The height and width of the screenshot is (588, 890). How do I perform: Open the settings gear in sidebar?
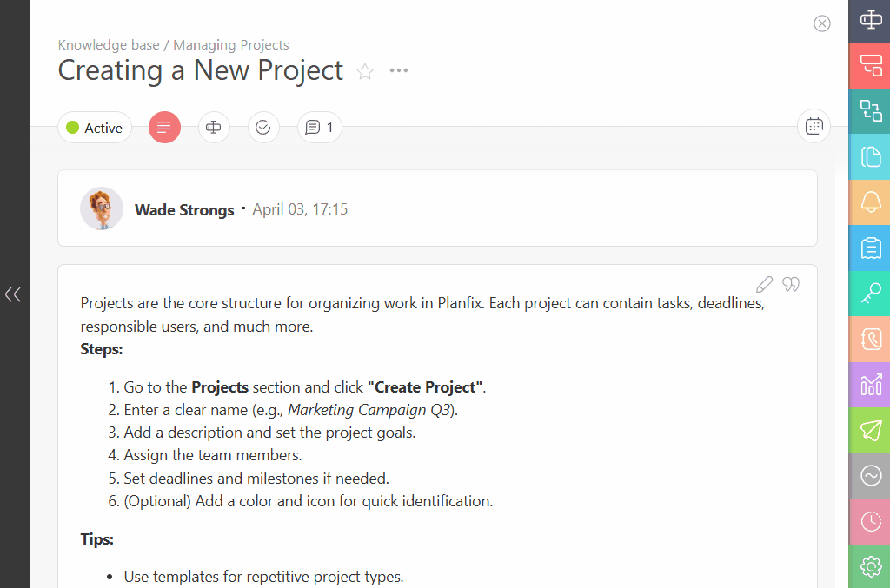click(x=870, y=566)
